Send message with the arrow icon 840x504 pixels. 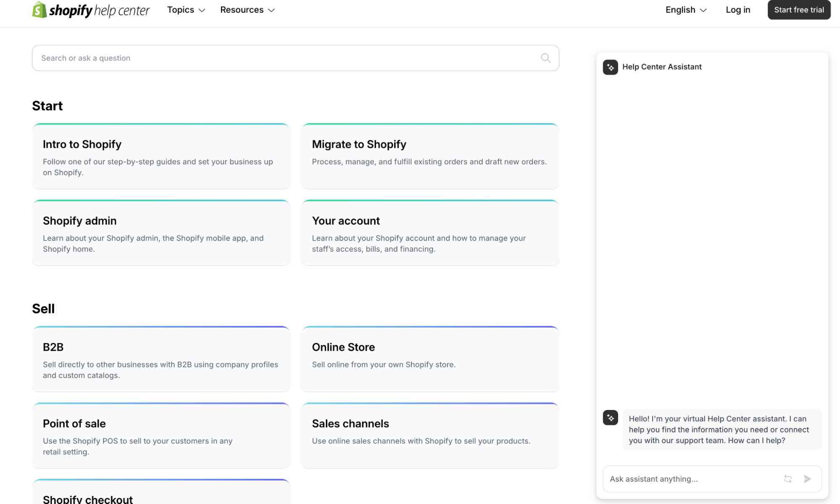click(807, 479)
